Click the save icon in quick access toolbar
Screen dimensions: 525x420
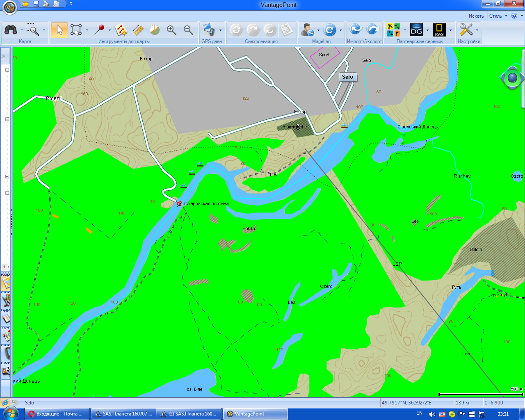pyautogui.click(x=36, y=4)
